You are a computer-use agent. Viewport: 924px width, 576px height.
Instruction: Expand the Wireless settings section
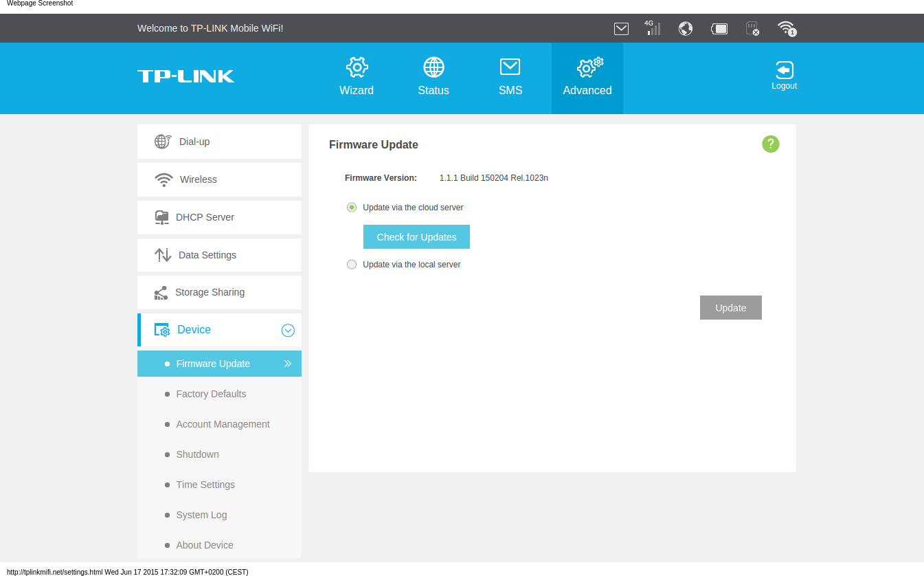(x=219, y=179)
